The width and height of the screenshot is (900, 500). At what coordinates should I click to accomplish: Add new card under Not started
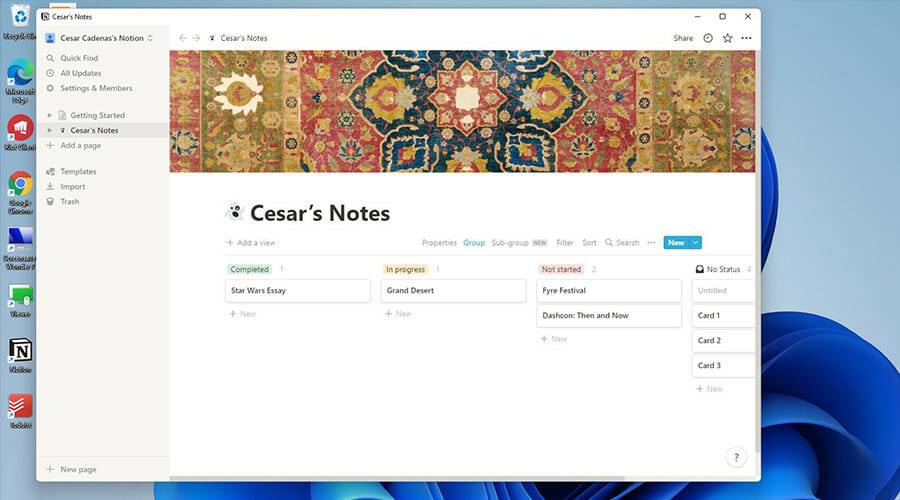[554, 339]
